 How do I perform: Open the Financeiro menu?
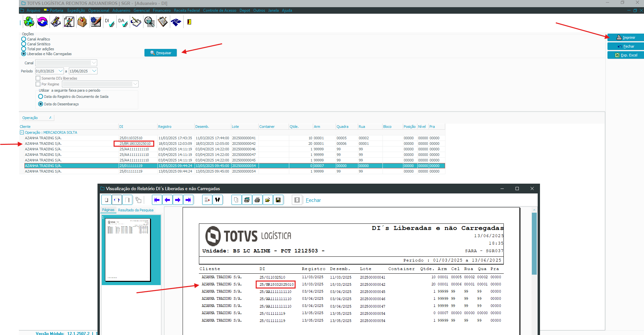coord(162,10)
